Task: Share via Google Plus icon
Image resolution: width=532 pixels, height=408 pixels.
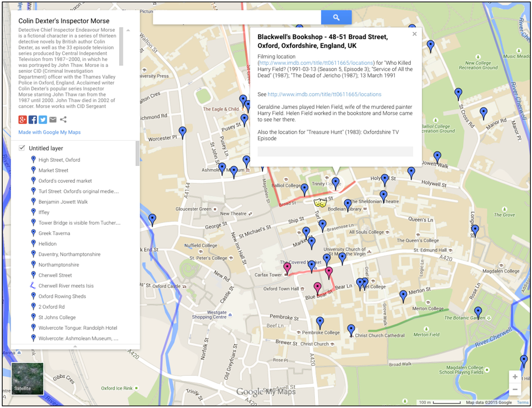Action: tap(23, 120)
